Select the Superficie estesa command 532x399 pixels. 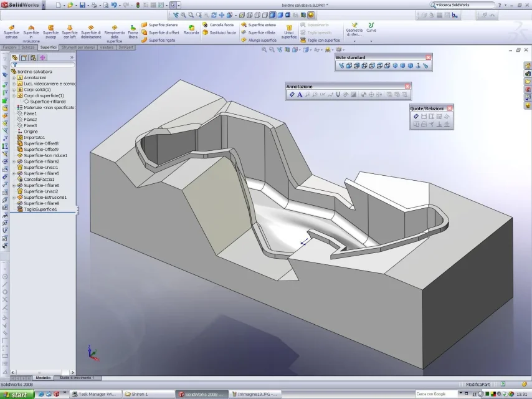[x=259, y=25]
